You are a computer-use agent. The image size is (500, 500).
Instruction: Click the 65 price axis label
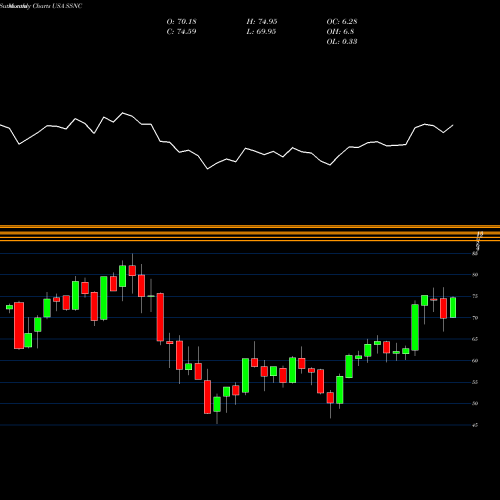[x=475, y=339]
